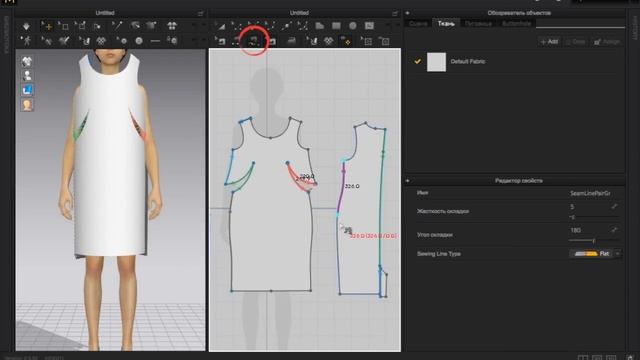
Task: Select the Circle pattern tool
Action: (x=353, y=26)
